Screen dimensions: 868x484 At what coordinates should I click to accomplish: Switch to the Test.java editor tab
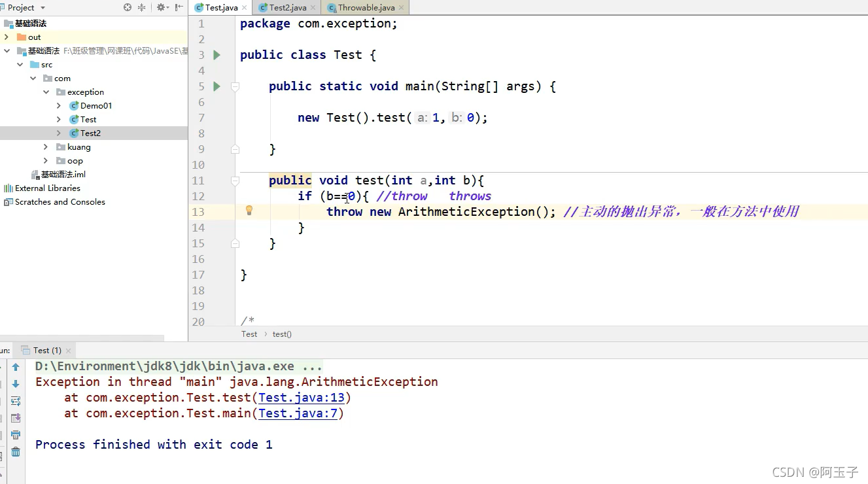(x=221, y=8)
